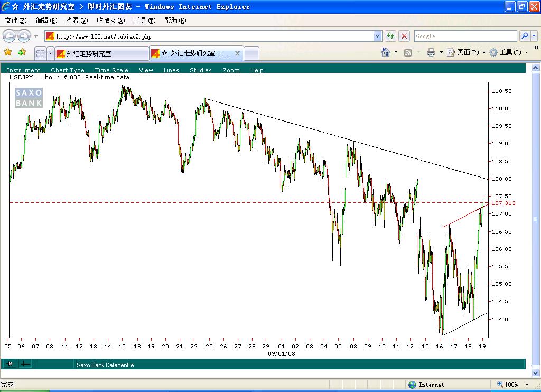The height and width of the screenshot is (392, 541).
Task: Open the 工具(T) menu in the menu bar
Action: (x=145, y=21)
